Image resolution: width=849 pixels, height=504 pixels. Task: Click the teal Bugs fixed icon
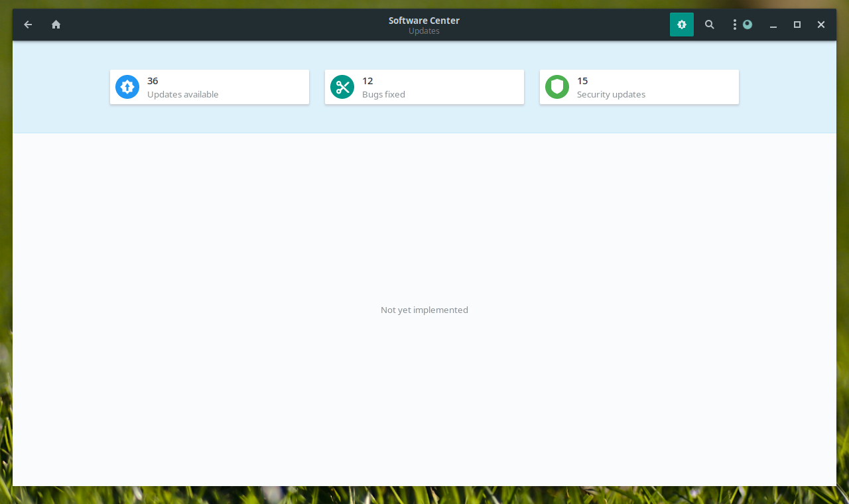tap(342, 87)
